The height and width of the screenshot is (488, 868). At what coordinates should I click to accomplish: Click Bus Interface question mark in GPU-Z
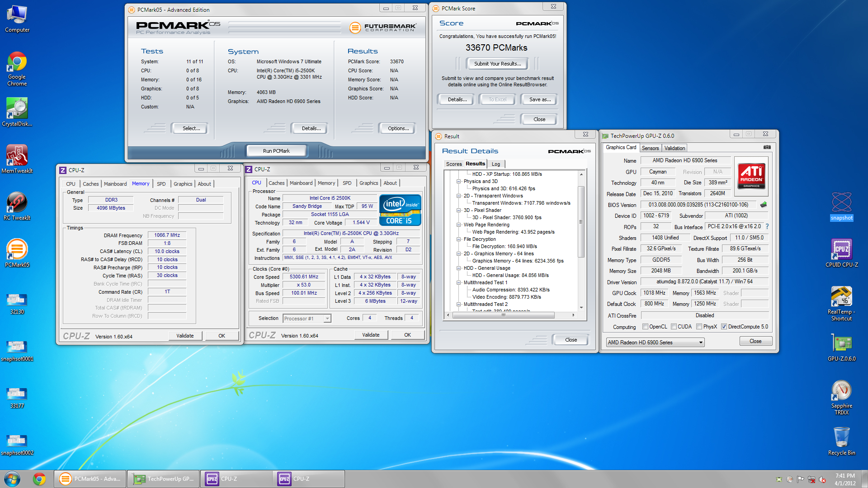[x=767, y=226]
